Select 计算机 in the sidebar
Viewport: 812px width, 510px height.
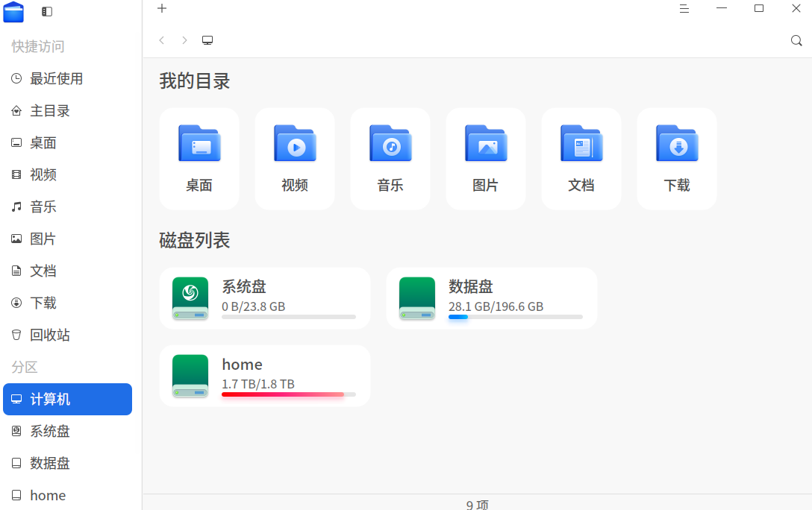pos(67,400)
